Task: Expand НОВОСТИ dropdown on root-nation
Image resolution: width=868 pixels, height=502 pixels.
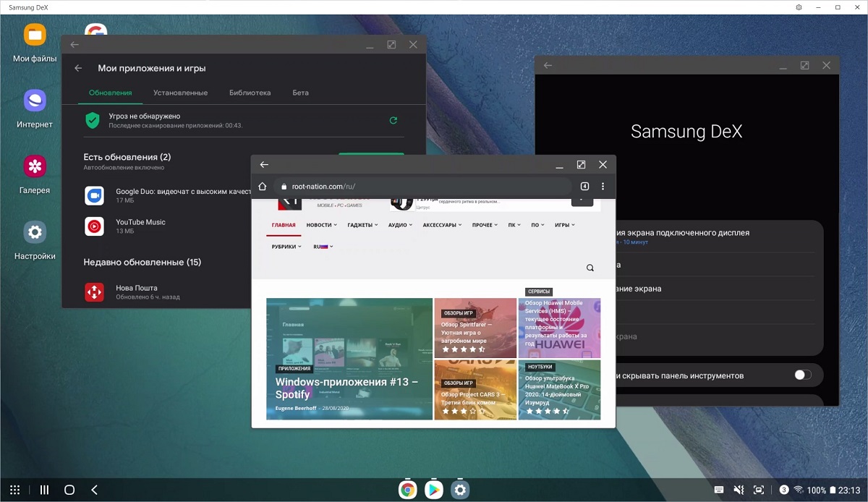Action: (x=321, y=225)
